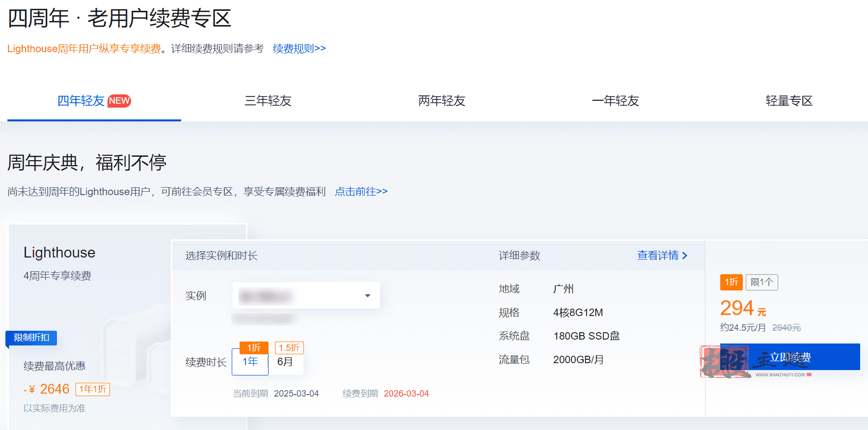Click the renewal expiry date 2026-03-04

click(407, 394)
